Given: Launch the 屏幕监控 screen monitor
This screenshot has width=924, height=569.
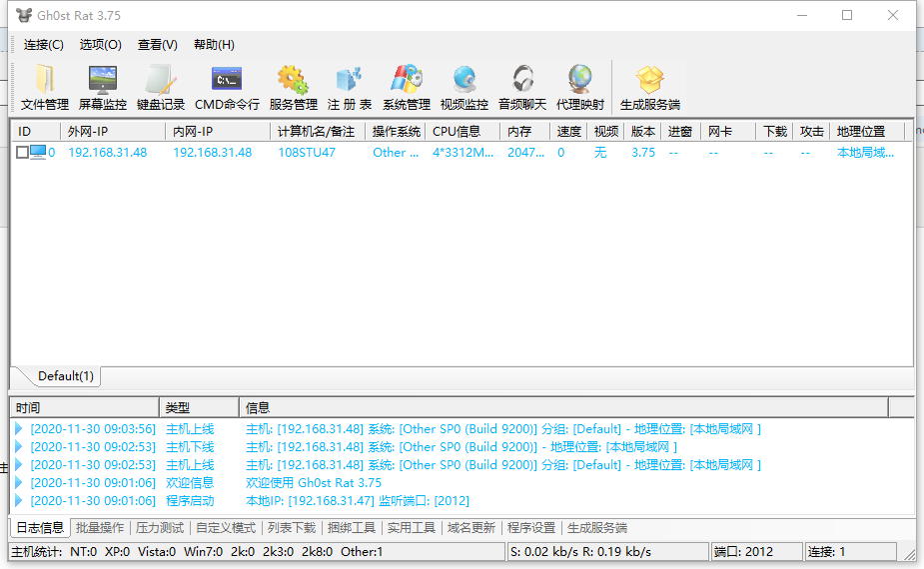Looking at the screenshot, I should [103, 87].
